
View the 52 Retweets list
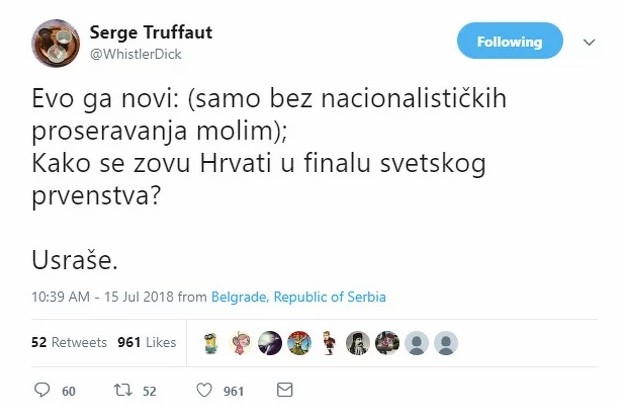click(x=69, y=342)
